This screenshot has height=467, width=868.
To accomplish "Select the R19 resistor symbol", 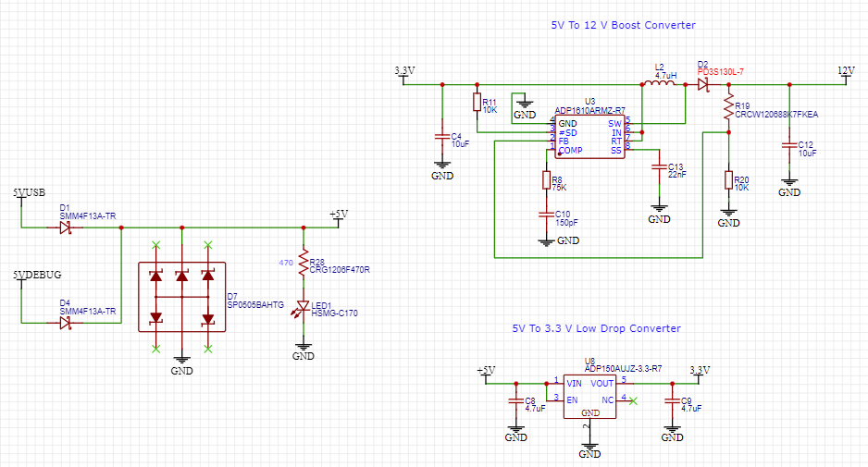I will pyautogui.click(x=729, y=106).
